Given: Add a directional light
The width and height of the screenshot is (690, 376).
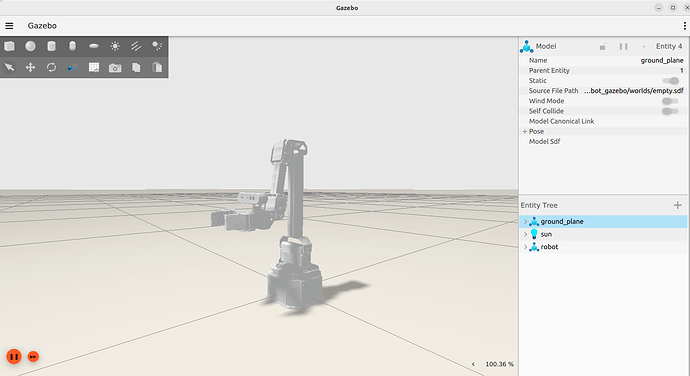Looking at the screenshot, I should pos(136,46).
